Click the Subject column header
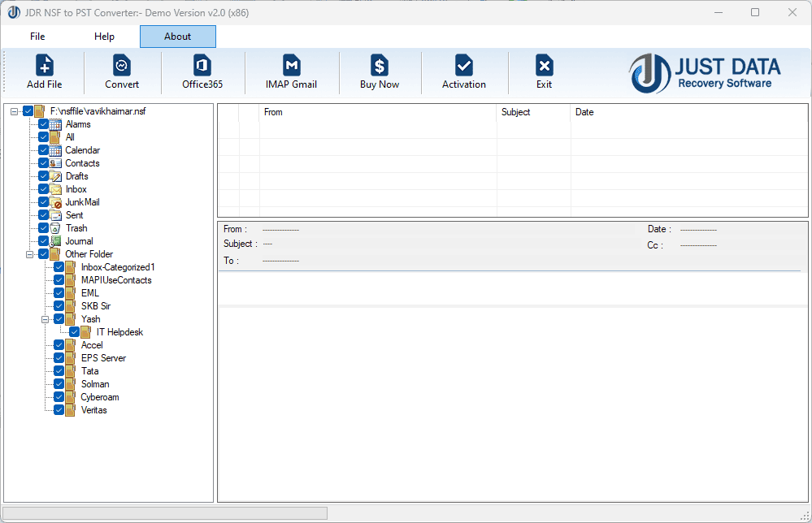 (532, 112)
